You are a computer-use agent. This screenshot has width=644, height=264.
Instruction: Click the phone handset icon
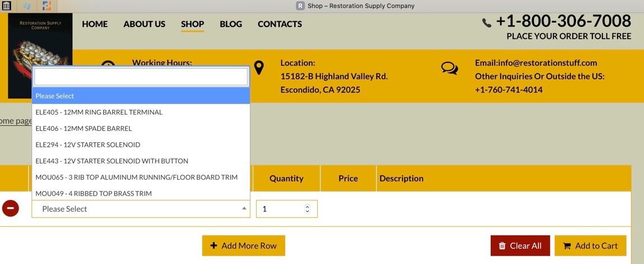tap(486, 23)
